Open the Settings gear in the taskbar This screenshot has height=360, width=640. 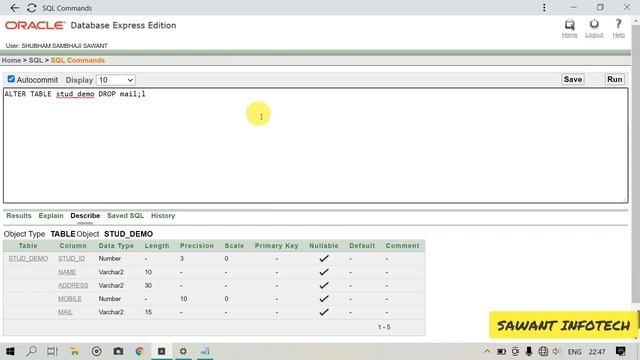click(183, 351)
